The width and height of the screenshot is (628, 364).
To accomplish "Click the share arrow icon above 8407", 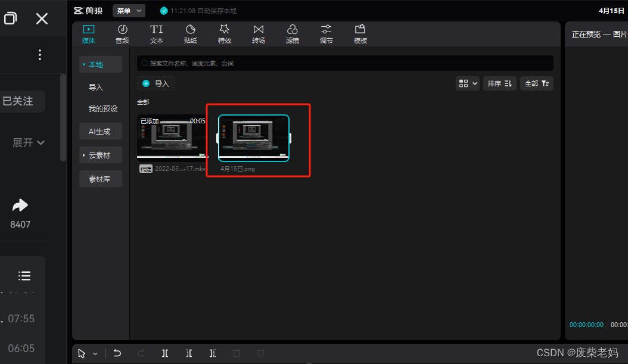I will point(20,206).
